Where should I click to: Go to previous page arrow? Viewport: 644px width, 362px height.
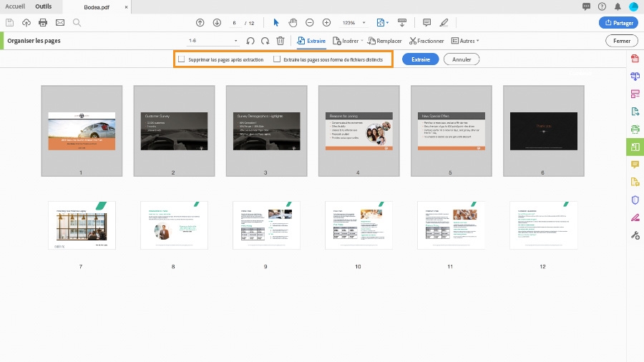[200, 23]
